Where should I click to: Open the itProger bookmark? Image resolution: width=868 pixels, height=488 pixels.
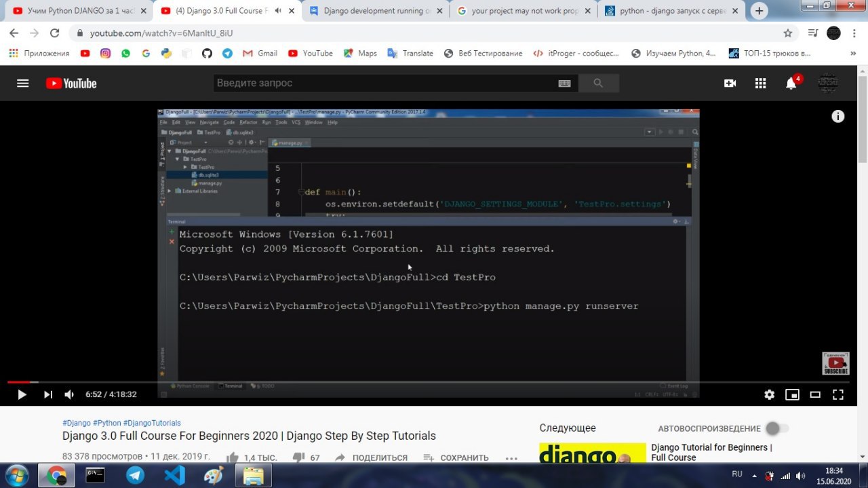tap(576, 53)
